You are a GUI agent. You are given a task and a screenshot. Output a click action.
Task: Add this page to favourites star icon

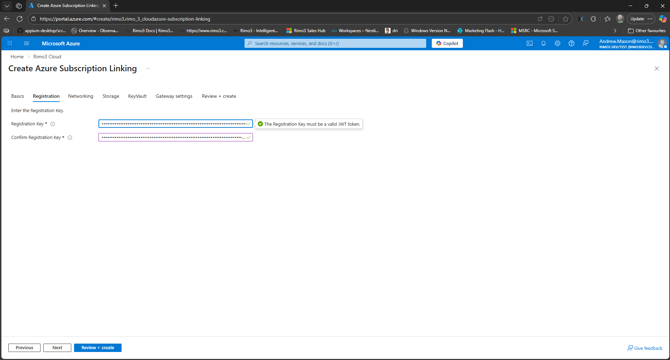[565, 19]
